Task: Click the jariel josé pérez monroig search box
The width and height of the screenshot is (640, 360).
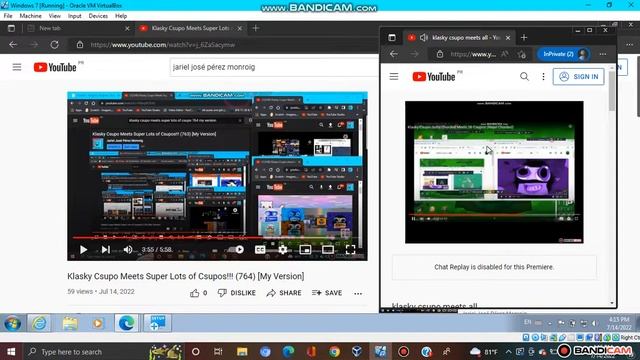Action: click(273, 67)
